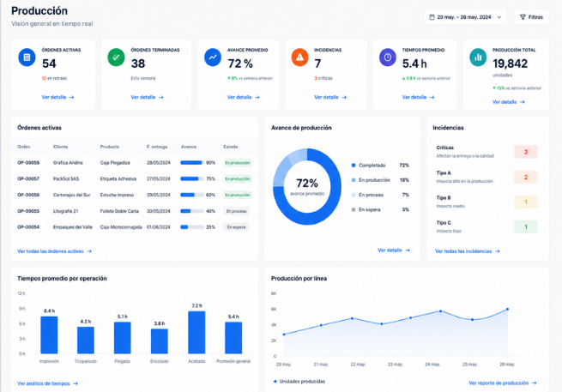Open Ver detalle under Avance promedio card
This screenshot has width=562, height=392.
[x=244, y=97]
